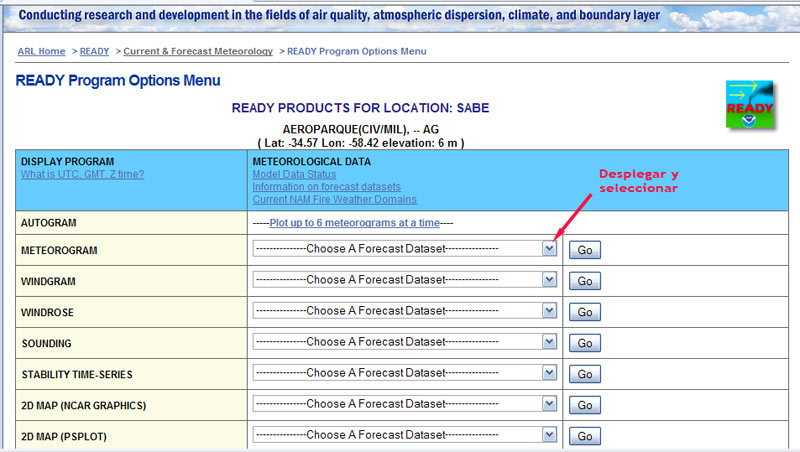Click the 'READY PRODUCTS FOR LOCATION: SABE' text
The width and height of the screenshot is (800, 452).
pos(360,108)
